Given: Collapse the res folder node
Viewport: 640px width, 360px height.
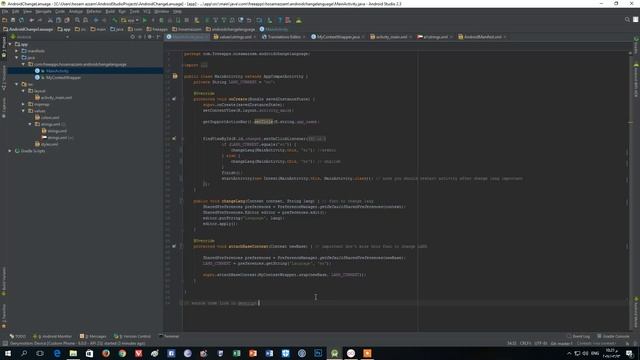Looking at the screenshot, I should click(17, 84).
